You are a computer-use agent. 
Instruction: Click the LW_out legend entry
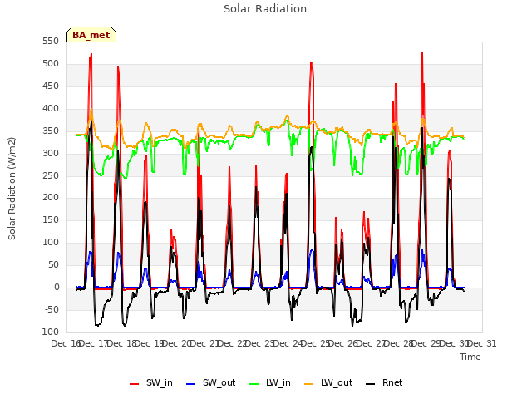pos(328,382)
